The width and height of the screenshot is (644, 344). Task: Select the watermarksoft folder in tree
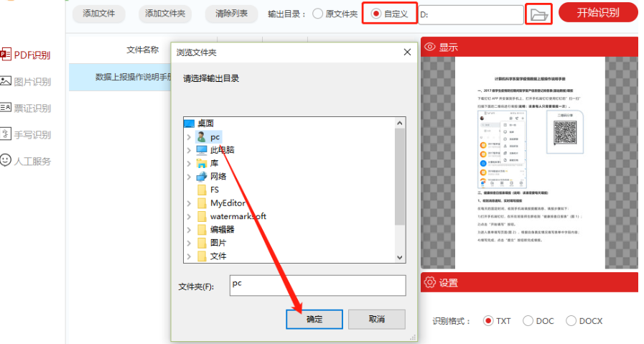coord(238,216)
